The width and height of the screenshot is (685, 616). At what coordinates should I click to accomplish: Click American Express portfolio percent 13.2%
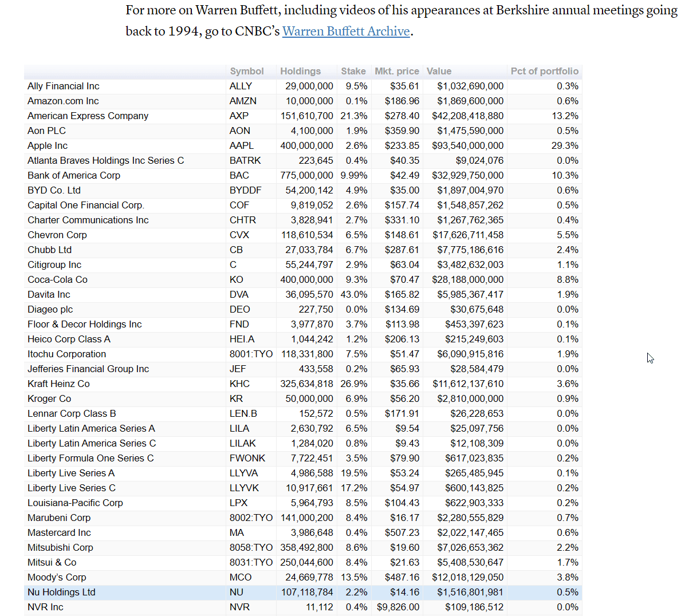click(565, 116)
